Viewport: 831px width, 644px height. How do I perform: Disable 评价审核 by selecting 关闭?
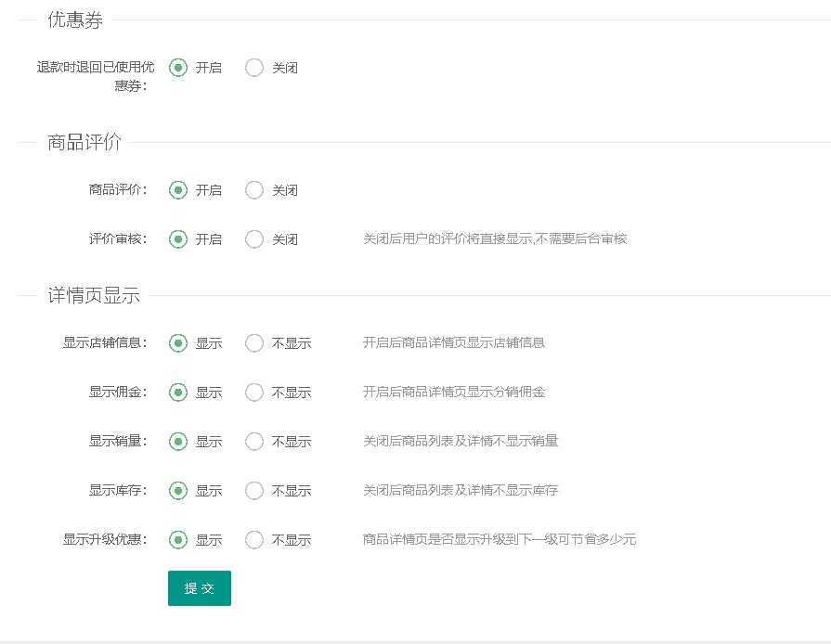coord(254,239)
